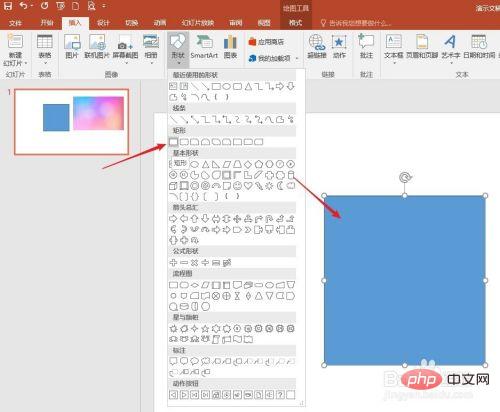500x412 pixels.
Task: Insert a chart via 图表
Action: pyautogui.click(x=230, y=47)
